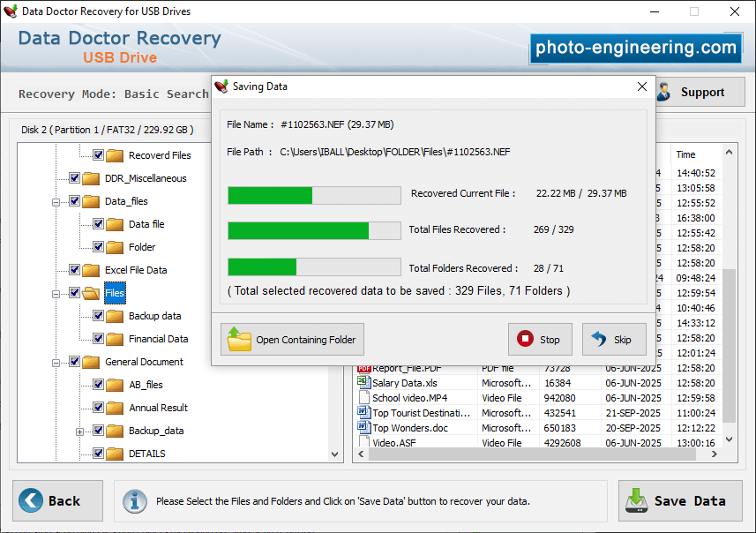Toggle the General Document checkbox

click(x=74, y=361)
